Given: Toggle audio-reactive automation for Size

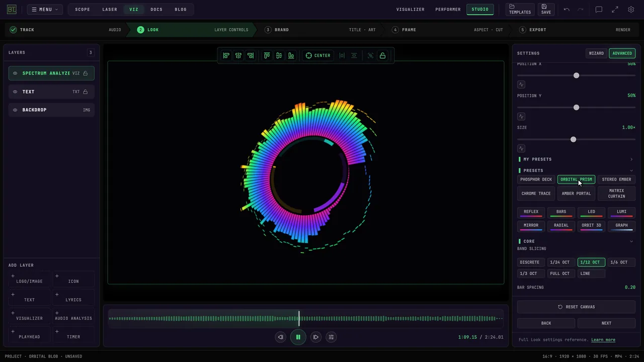Looking at the screenshot, I should 521,148.
